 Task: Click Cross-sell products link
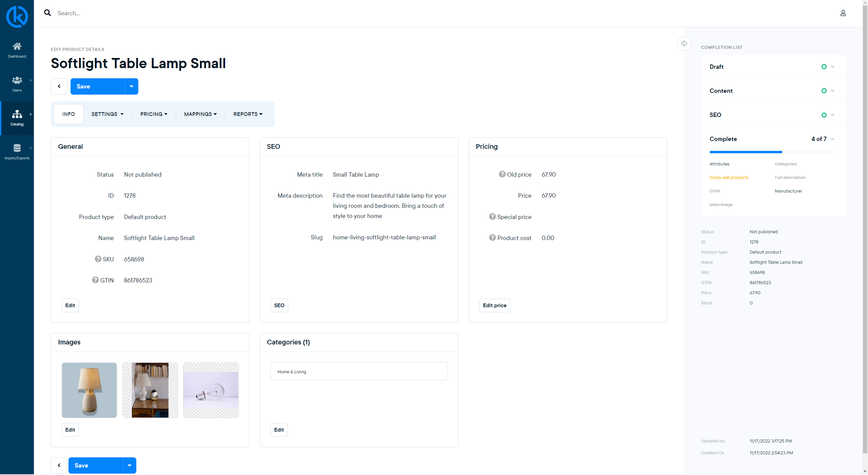(x=729, y=178)
